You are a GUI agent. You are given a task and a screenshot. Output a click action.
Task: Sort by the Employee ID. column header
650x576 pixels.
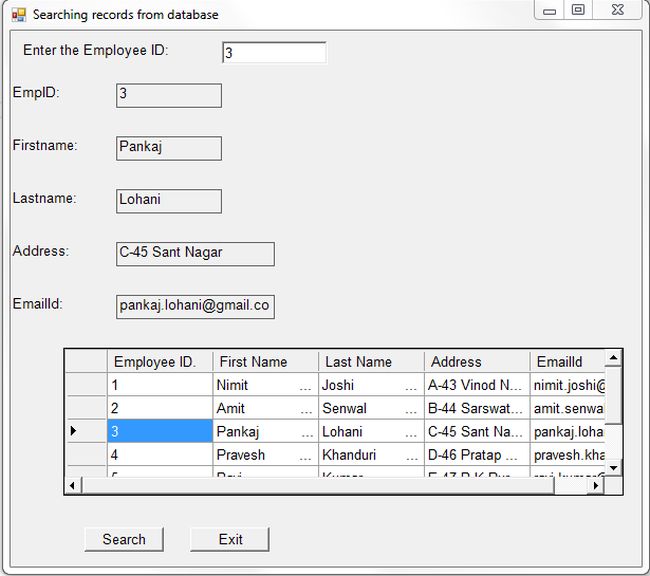point(160,362)
